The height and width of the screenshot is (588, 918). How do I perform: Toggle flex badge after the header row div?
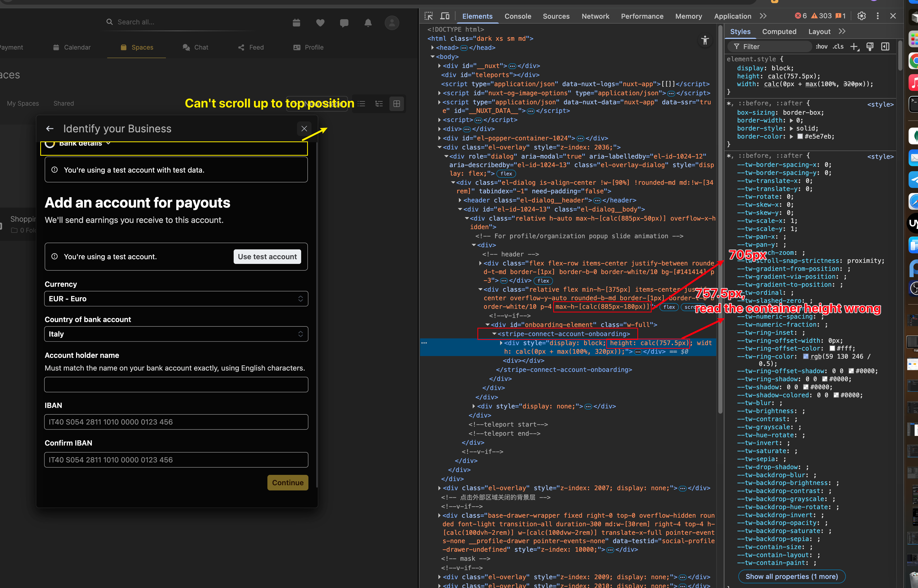click(x=543, y=281)
